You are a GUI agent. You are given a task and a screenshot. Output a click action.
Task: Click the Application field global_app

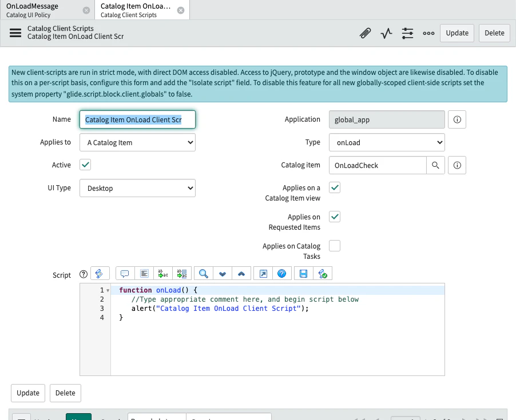pos(387,119)
